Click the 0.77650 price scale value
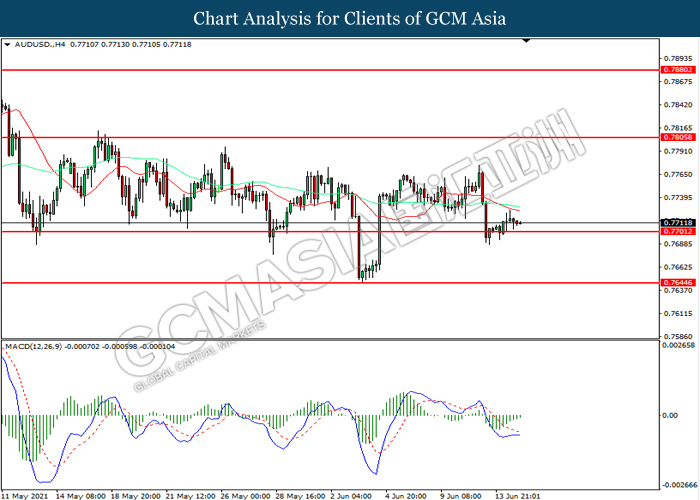Image resolution: width=700 pixels, height=500 pixels. tap(679, 175)
